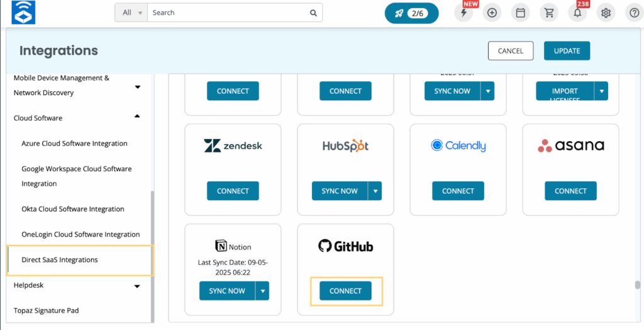Click the HubSpot logo
Image resolution: width=644 pixels, height=330 pixels.
coord(345,145)
